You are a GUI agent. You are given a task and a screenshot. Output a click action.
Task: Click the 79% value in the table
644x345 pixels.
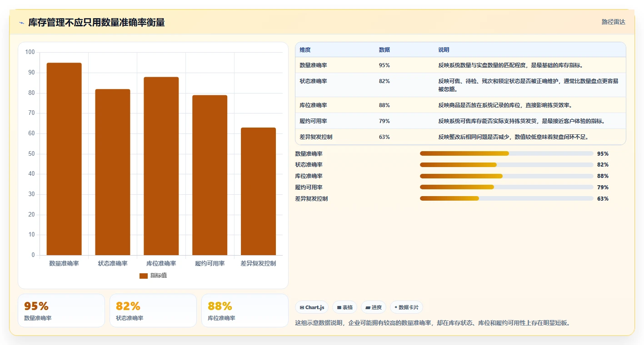[384, 121]
